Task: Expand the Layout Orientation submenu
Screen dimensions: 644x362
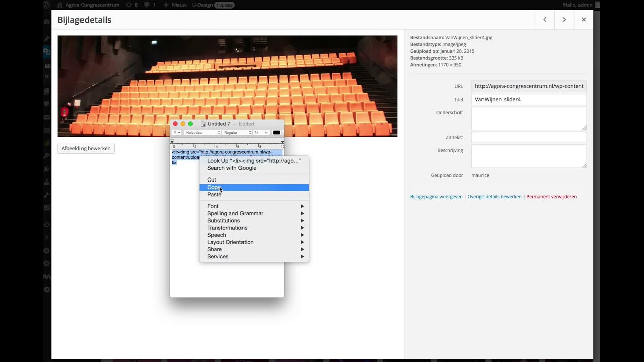Action: [254, 242]
